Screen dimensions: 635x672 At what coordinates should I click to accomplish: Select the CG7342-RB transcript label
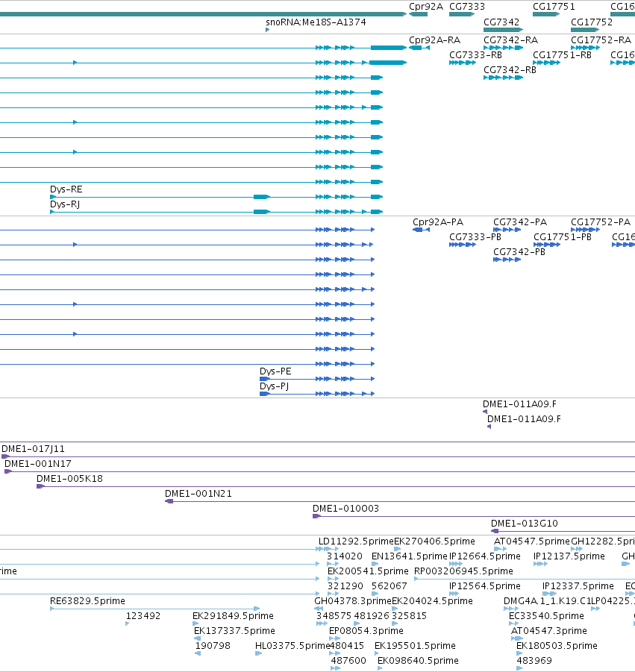pyautogui.click(x=510, y=70)
